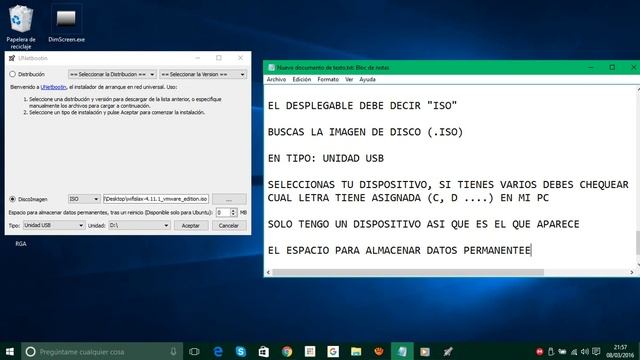Open the Unidad D:\ drive dropdown

point(139,225)
